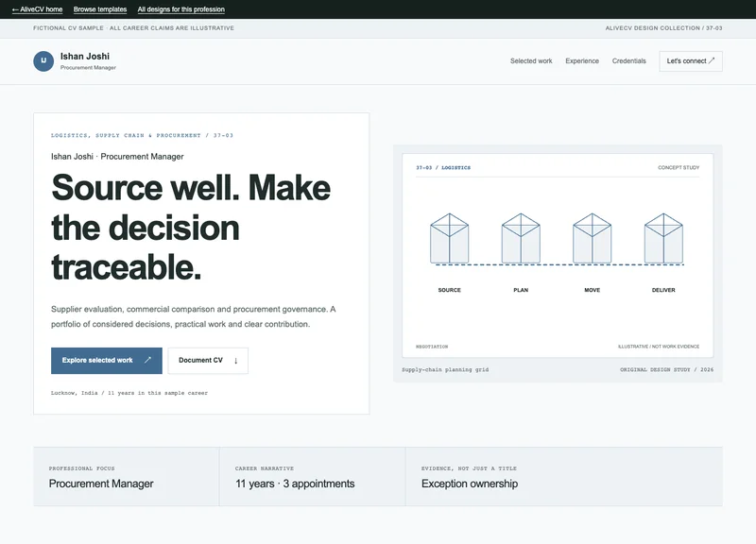Navigate to Credentials section
This screenshot has width=756, height=544.
[628, 61]
